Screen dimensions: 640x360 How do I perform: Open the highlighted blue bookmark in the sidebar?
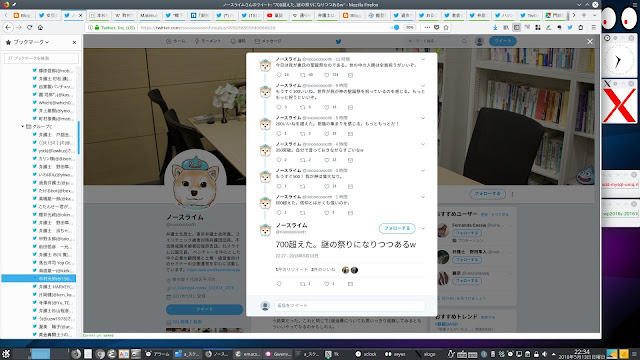coord(39,278)
